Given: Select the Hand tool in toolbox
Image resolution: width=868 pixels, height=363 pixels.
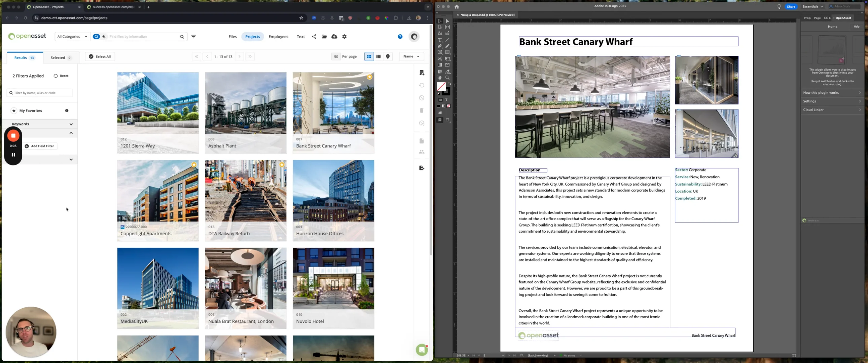Looking at the screenshot, I should pos(440,78).
